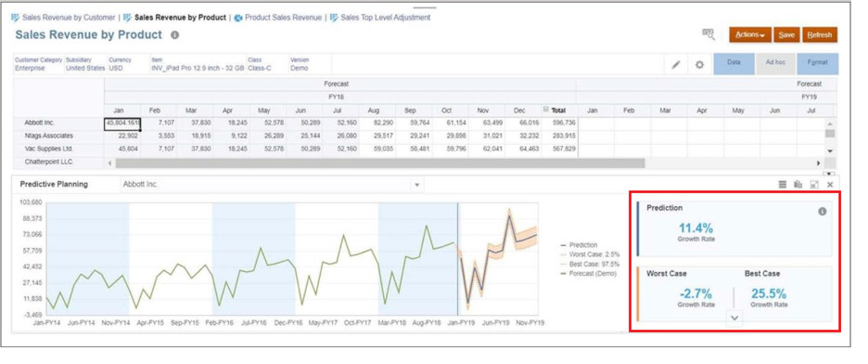Screen dimensions: 868x364
Task: Click the grid vertical scroll up arrow
Action: (x=830, y=123)
